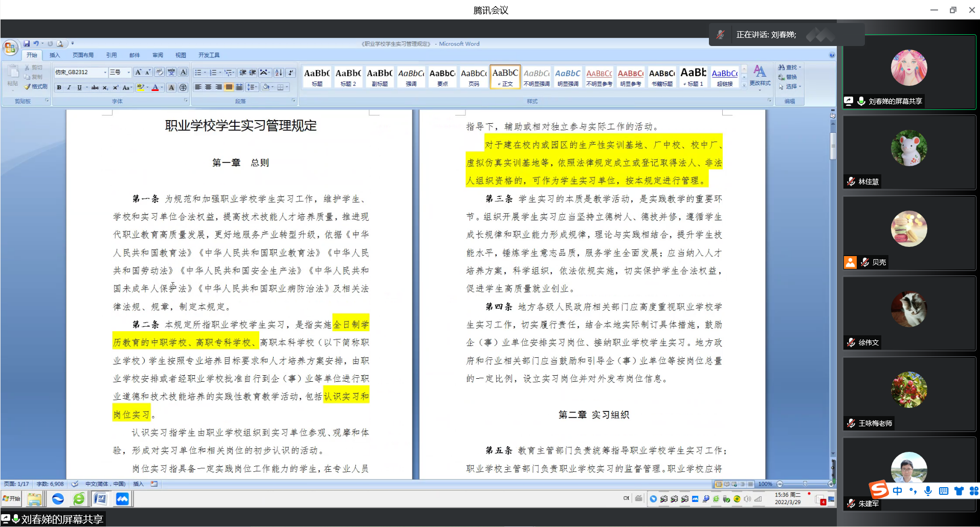Click the 360 browser icon in taskbar

click(x=79, y=498)
